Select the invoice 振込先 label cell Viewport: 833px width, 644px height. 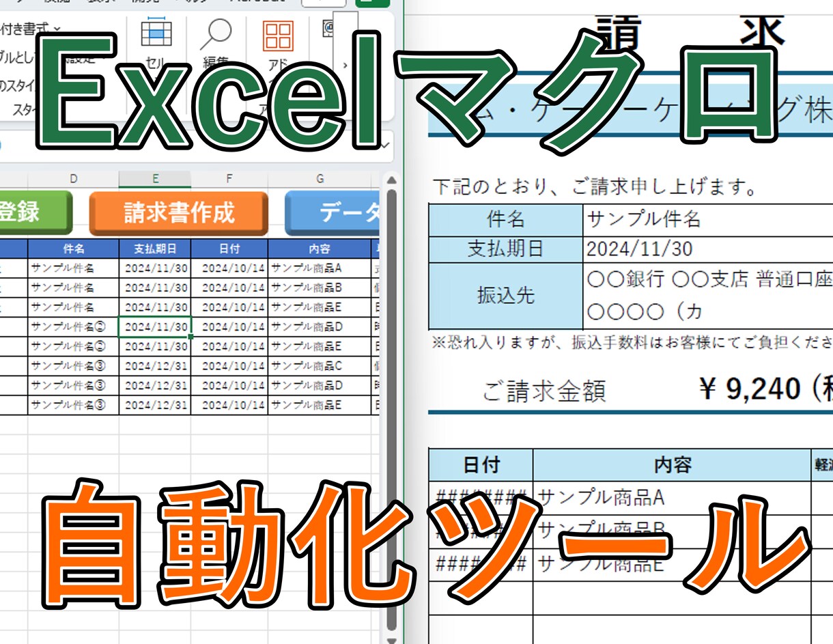pyautogui.click(x=506, y=296)
